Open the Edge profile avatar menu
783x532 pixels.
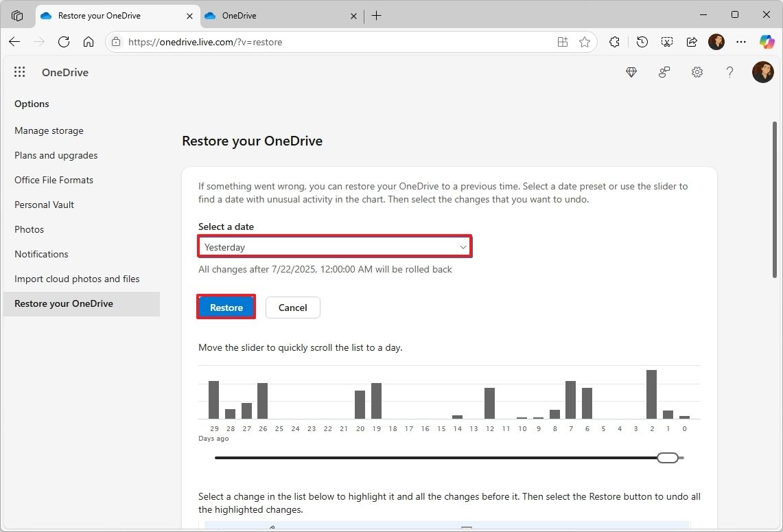click(x=716, y=42)
